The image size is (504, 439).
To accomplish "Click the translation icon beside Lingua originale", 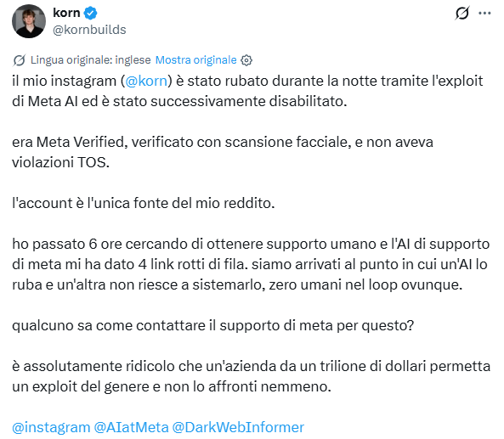I will (x=20, y=60).
